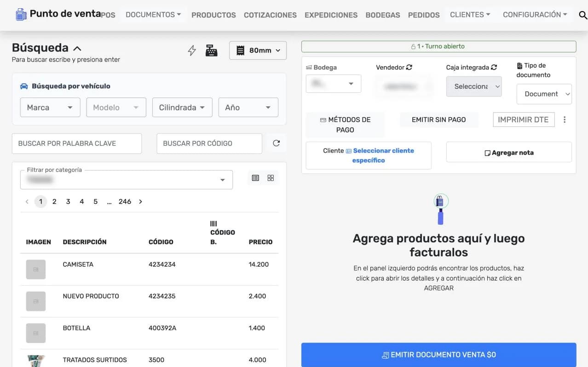Open the Bodega dropdown
The height and width of the screenshot is (367, 588).
pos(334,84)
